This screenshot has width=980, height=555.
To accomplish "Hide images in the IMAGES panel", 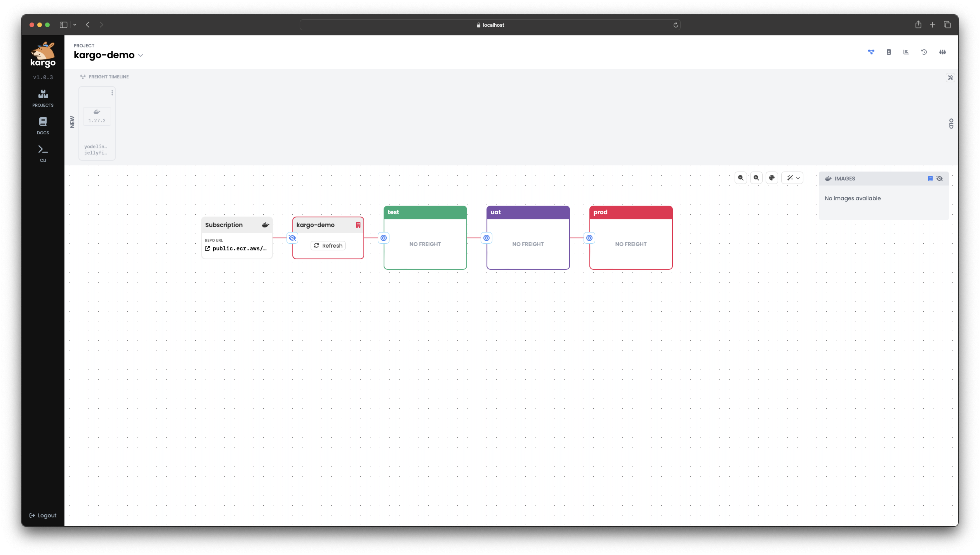I will click(939, 178).
